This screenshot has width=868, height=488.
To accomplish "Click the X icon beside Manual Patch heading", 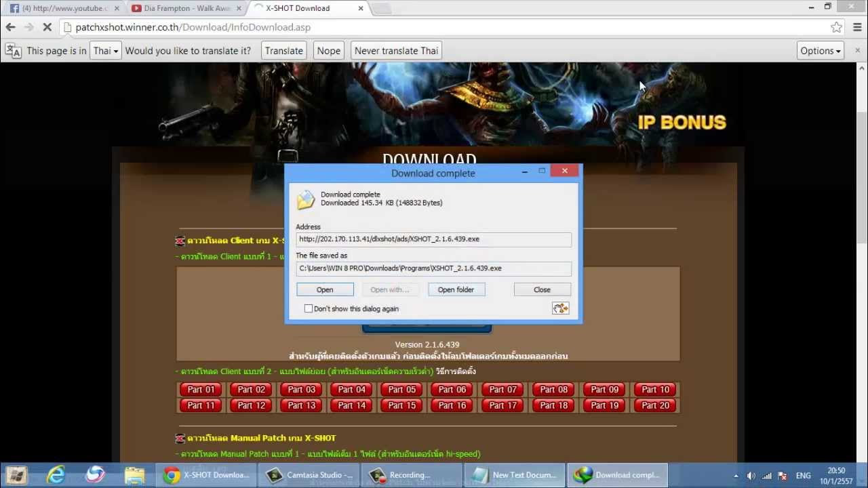I will (x=180, y=438).
